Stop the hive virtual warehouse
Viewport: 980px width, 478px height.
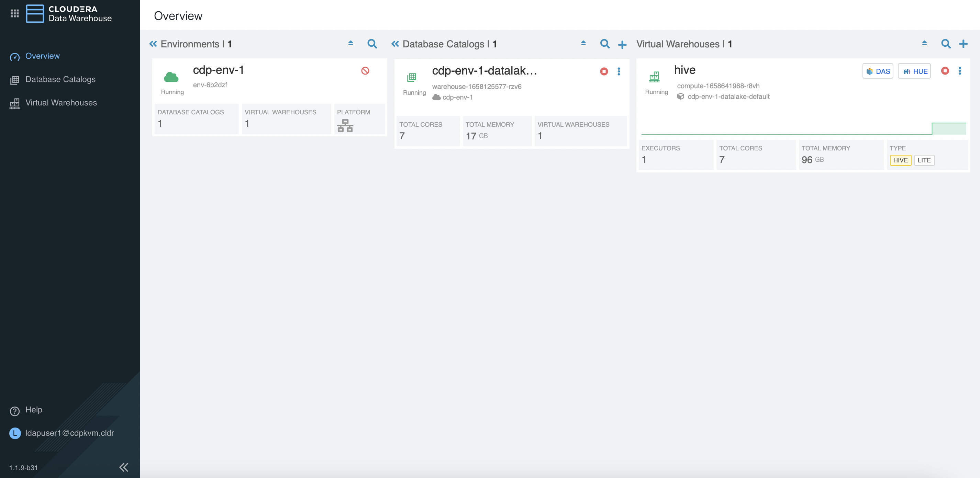point(945,71)
